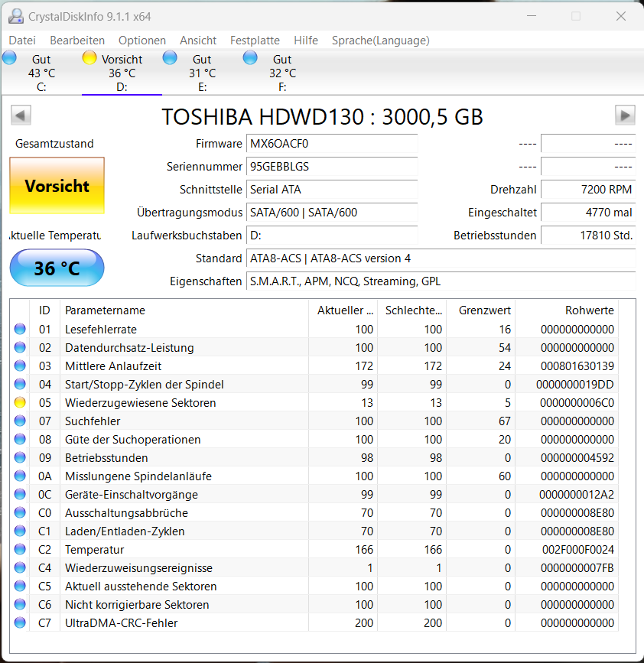Click the status dot for Suchfehler

coord(20,421)
